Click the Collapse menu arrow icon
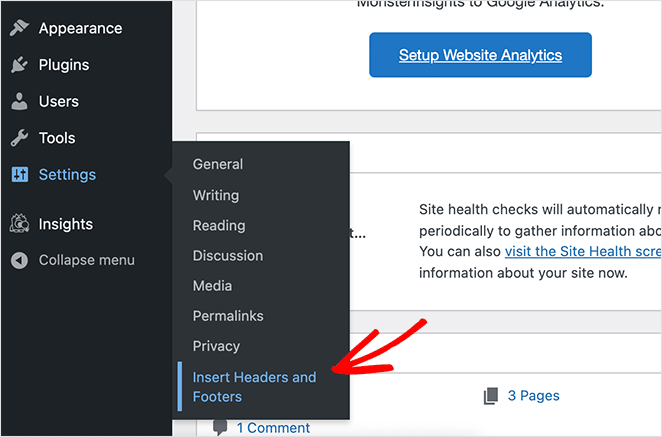662x437 pixels. tap(19, 260)
